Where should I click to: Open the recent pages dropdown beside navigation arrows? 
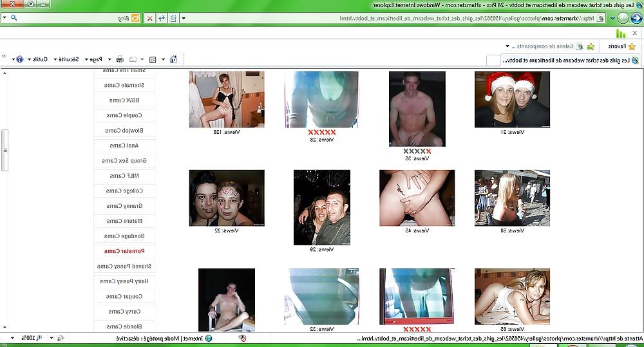(x=612, y=19)
